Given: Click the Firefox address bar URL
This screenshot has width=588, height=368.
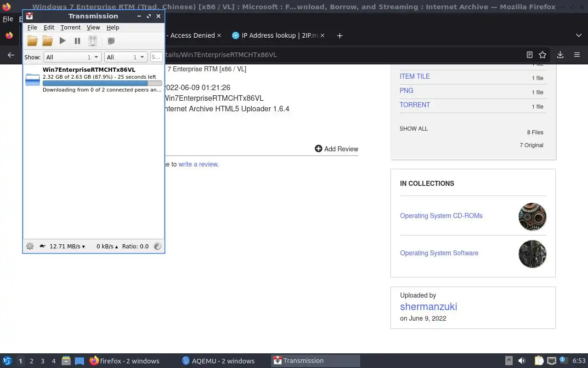Looking at the screenshot, I should 220,55.
